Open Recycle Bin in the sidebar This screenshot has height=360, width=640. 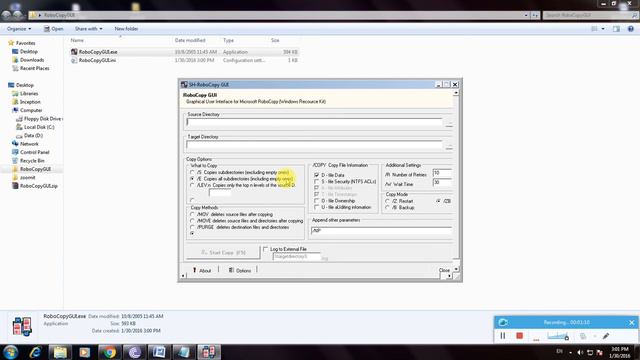[32, 161]
